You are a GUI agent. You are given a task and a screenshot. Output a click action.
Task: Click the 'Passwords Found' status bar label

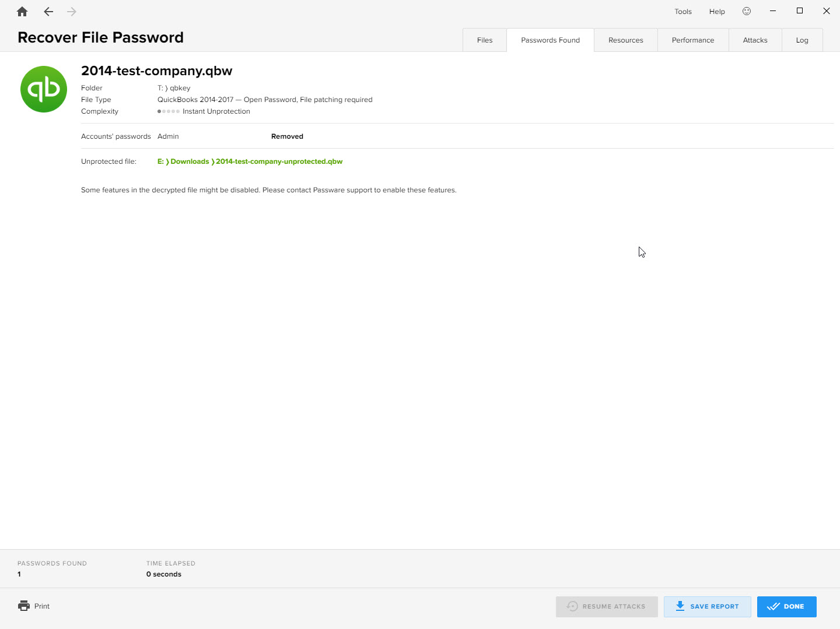click(52, 563)
